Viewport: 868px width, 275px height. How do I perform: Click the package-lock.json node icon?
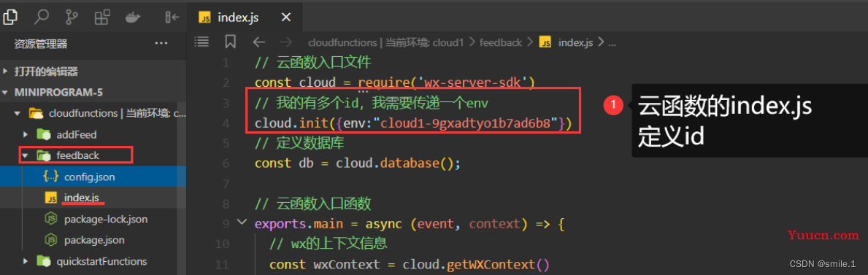[51, 219]
